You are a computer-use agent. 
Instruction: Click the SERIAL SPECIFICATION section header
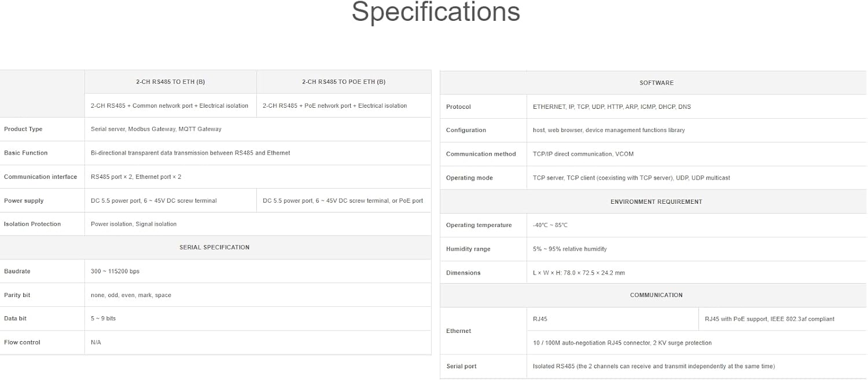click(x=215, y=247)
